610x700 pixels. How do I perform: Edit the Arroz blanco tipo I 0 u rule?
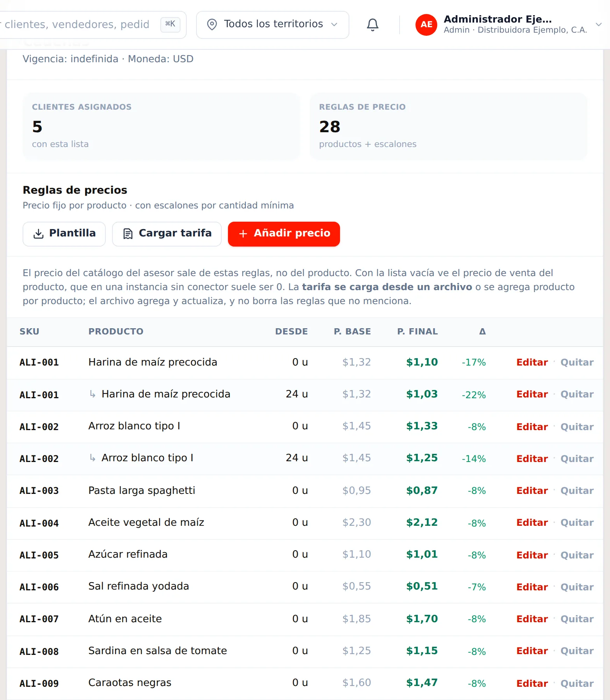[532, 427]
